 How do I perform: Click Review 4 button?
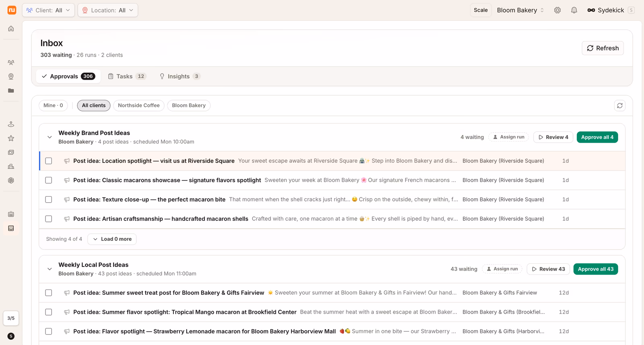point(553,137)
